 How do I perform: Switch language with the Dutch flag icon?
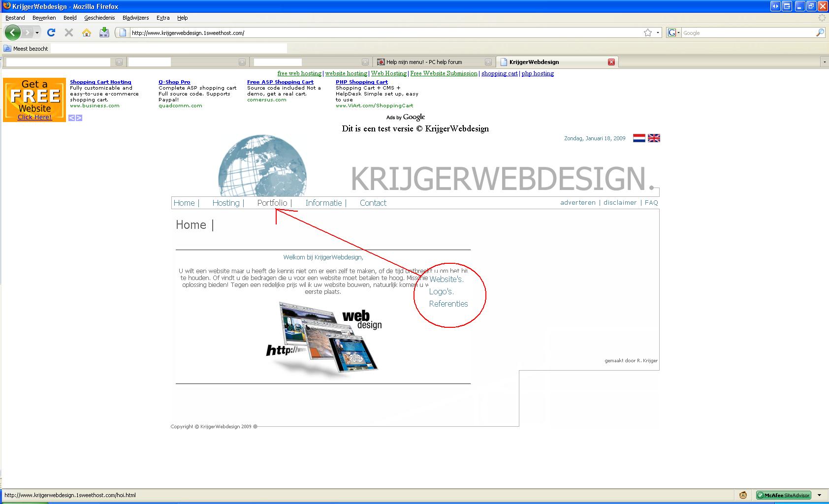(639, 138)
